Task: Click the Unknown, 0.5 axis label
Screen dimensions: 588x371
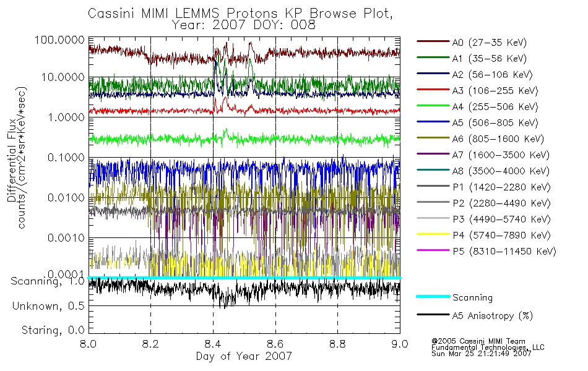Action: pyautogui.click(x=48, y=306)
